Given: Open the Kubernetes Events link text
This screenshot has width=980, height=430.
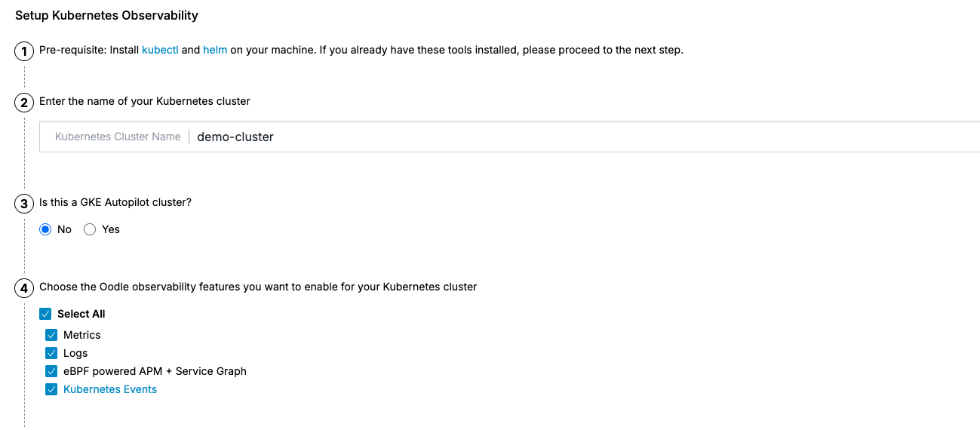Looking at the screenshot, I should tap(110, 389).
